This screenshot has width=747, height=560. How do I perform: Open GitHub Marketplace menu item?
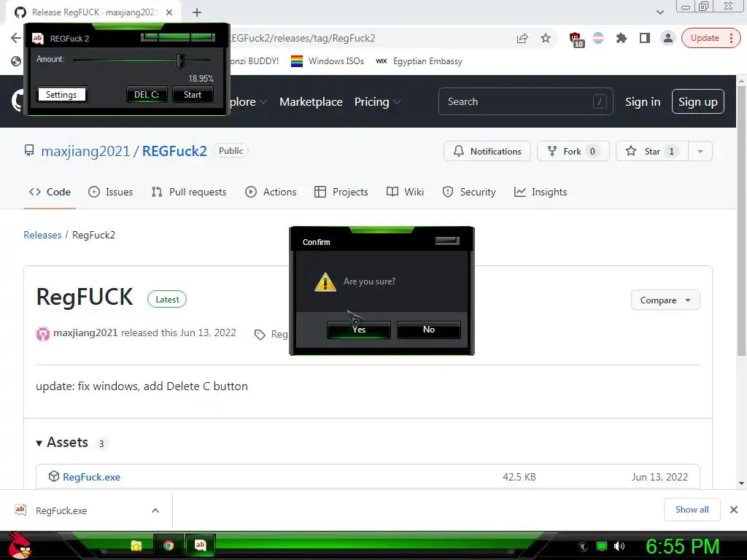(x=311, y=102)
